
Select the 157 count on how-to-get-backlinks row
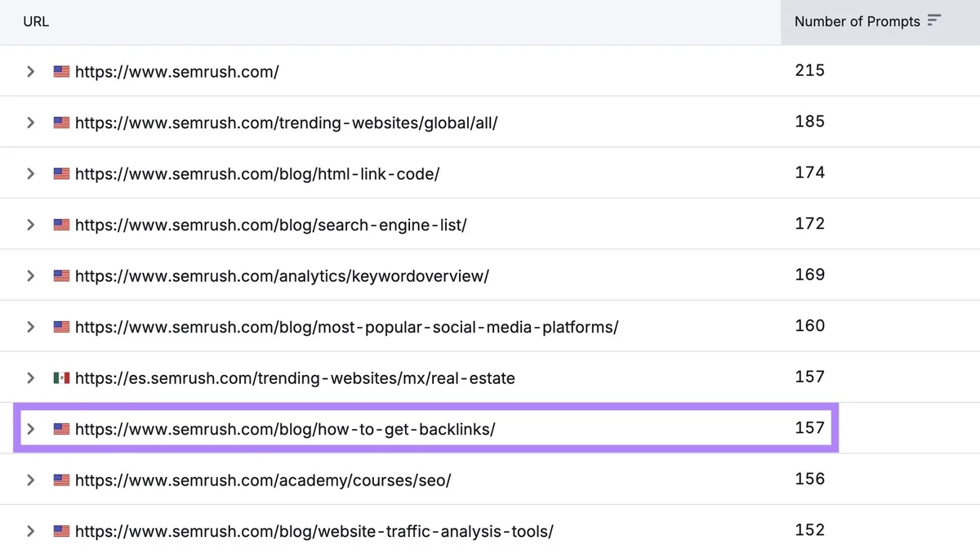810,427
